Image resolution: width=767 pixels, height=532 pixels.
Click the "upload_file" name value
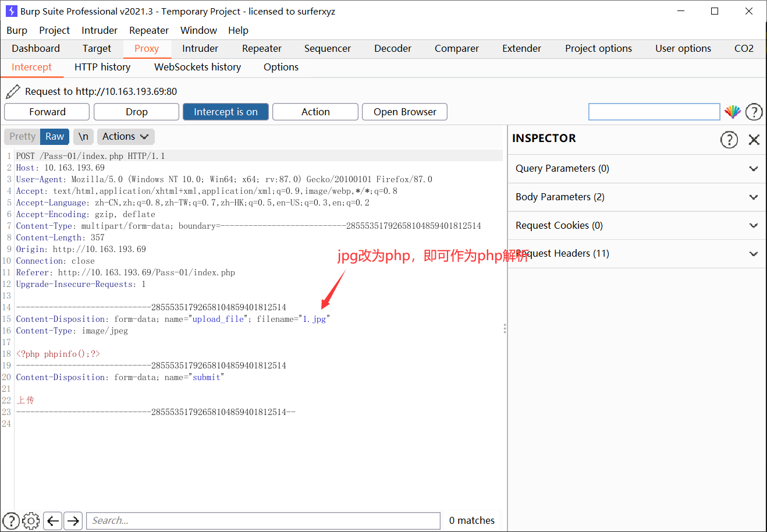click(218, 319)
